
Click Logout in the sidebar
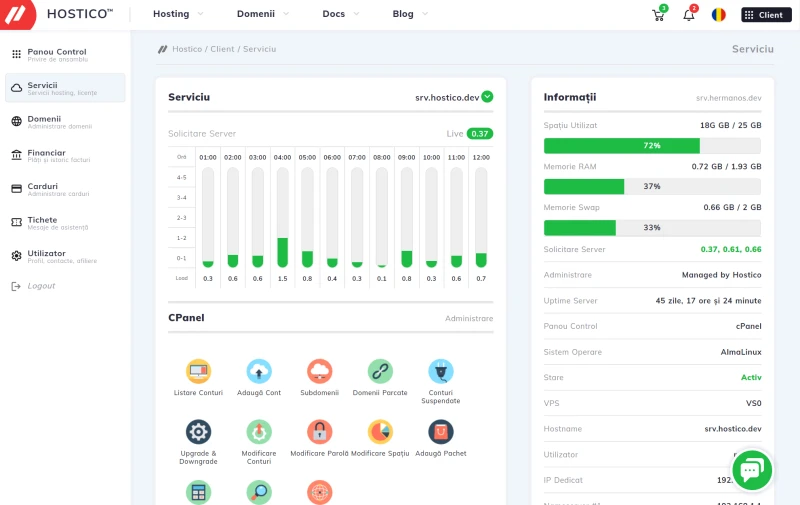click(33, 286)
